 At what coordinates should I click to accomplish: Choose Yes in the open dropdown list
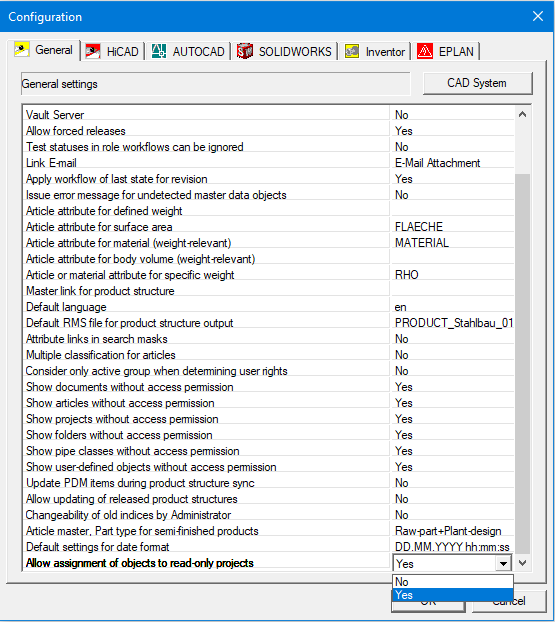pos(453,595)
